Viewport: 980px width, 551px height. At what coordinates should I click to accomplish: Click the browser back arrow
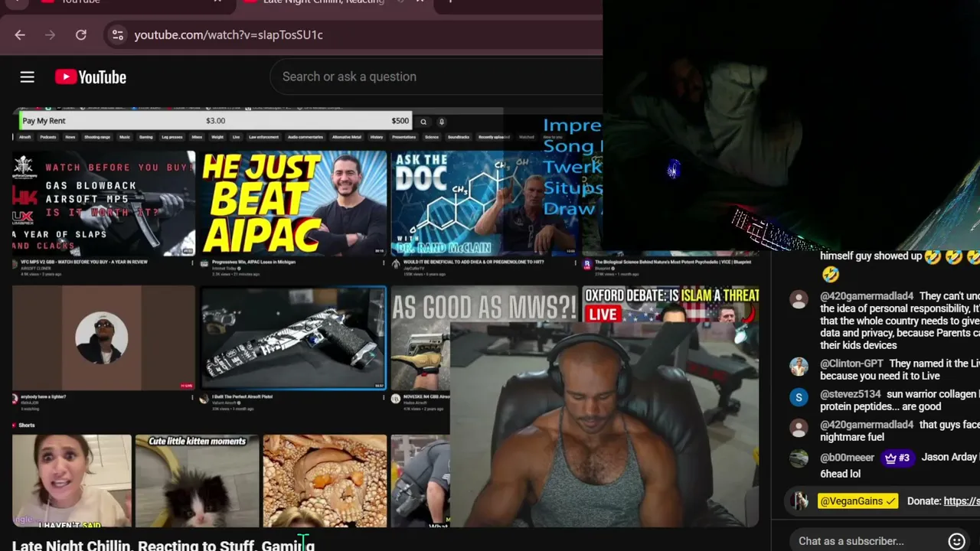pos(20,34)
